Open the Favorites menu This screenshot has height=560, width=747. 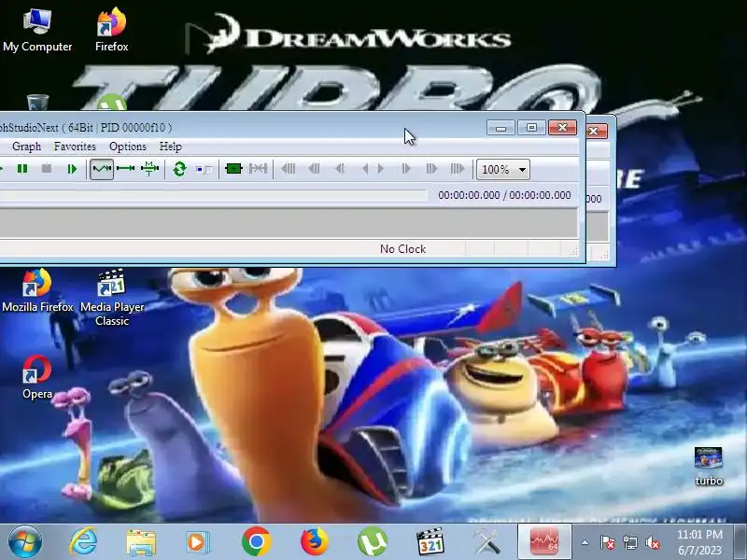(x=75, y=147)
